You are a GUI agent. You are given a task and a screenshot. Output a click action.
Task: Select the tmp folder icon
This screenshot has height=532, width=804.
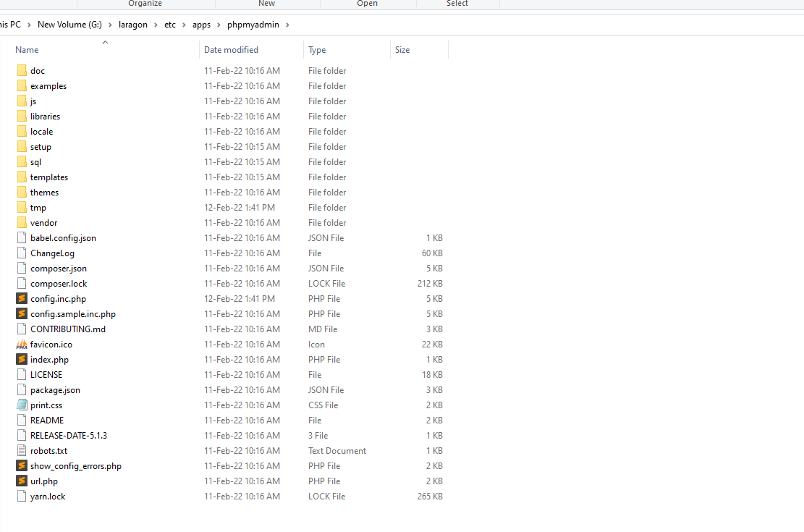pyautogui.click(x=22, y=207)
